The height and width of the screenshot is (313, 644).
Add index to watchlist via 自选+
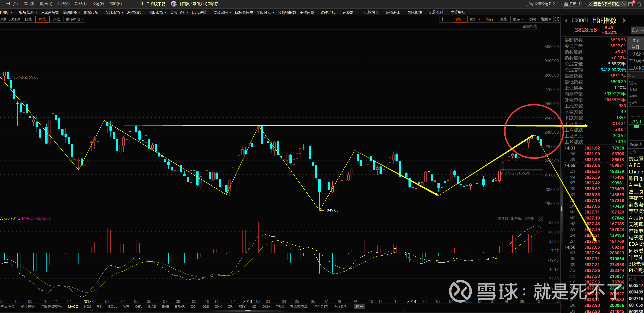pyautogui.click(x=637, y=30)
